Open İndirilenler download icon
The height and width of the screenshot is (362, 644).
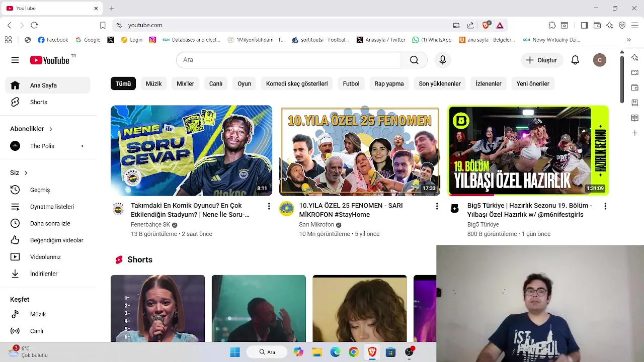[x=15, y=274]
